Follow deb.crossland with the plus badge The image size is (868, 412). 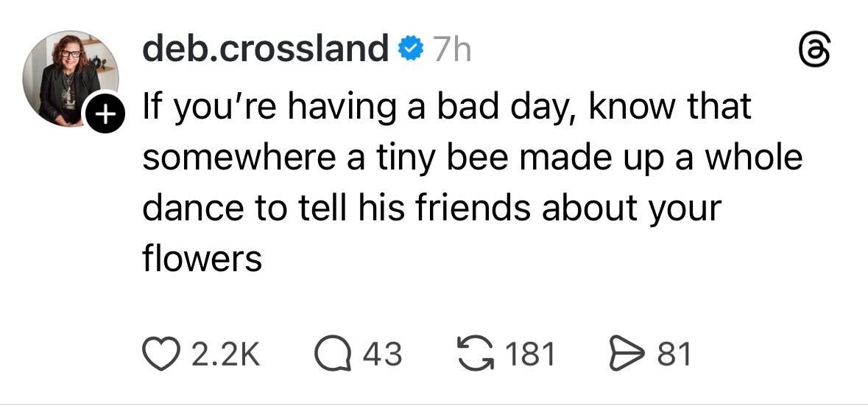(x=105, y=115)
